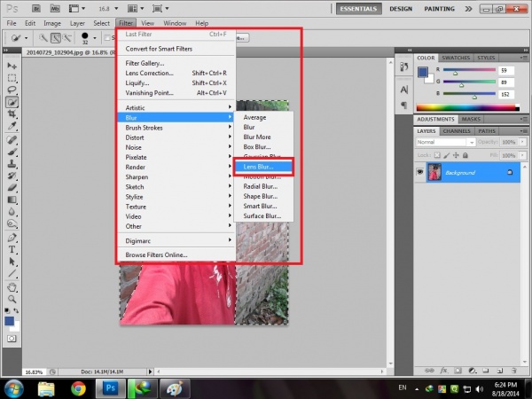Choose Browse Filters Online entry

(156, 254)
